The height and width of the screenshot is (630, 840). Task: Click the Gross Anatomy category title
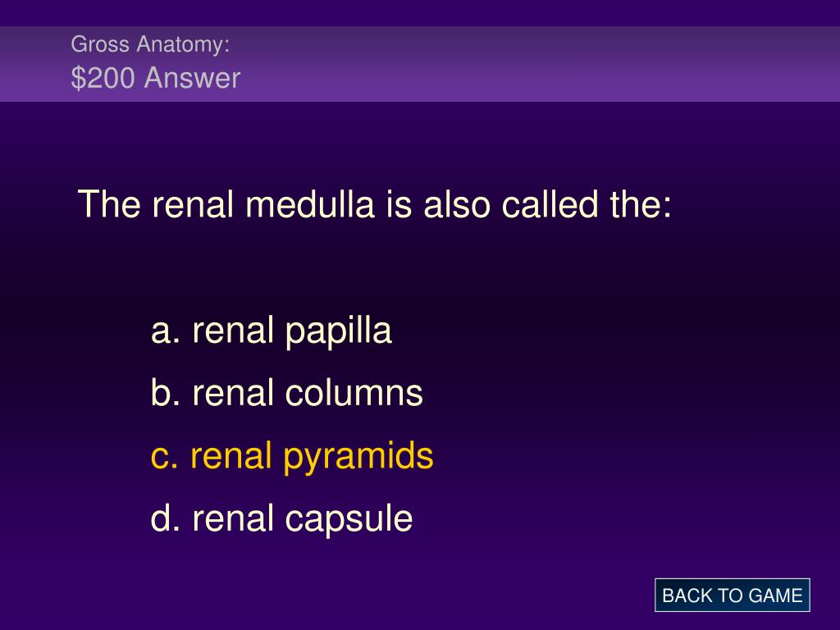[151, 44]
